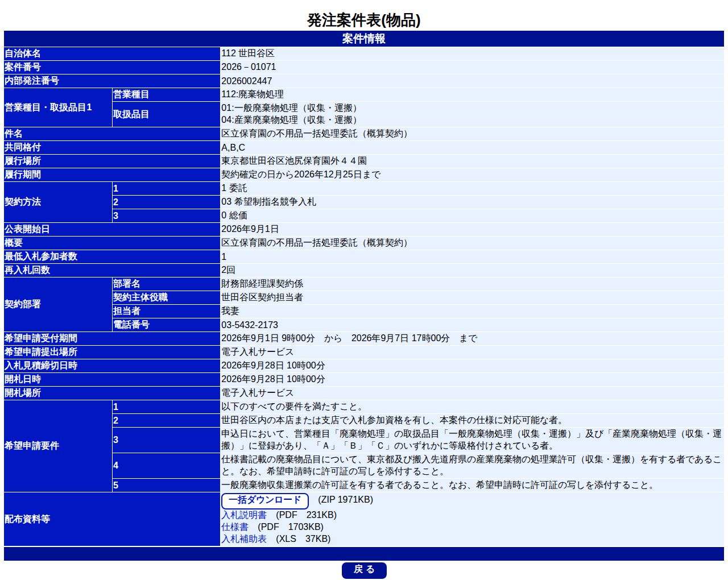Click the 開札場所 value 電子入札サービス
Image resolution: width=728 pixels, height=580 pixels.
[x=258, y=393]
